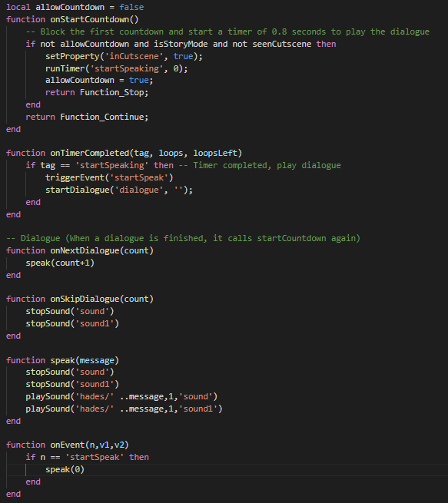Viewport: 448px width, 503px height.
Task: Click the 'triggerEvent' call
Action: (x=75, y=177)
